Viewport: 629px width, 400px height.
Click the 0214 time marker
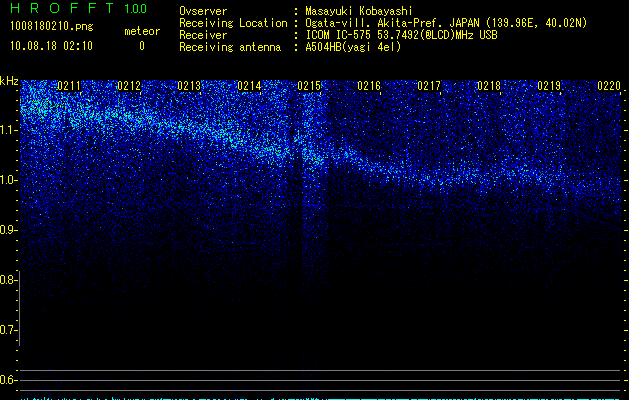(x=249, y=86)
